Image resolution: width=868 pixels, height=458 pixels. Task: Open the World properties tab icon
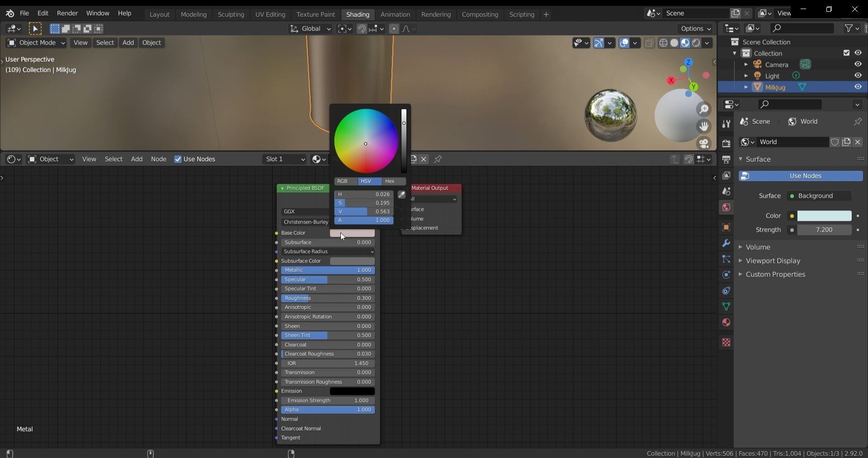coord(726,207)
